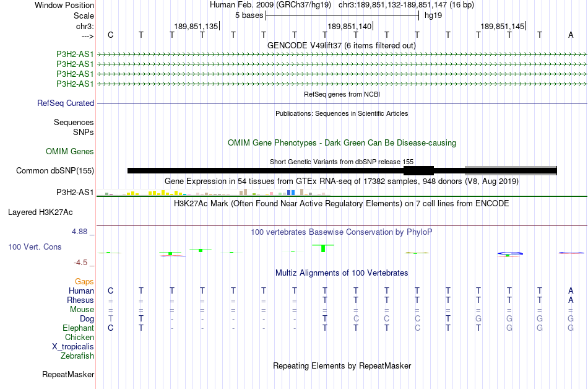Click the Mouse alignment row label

coord(82,310)
